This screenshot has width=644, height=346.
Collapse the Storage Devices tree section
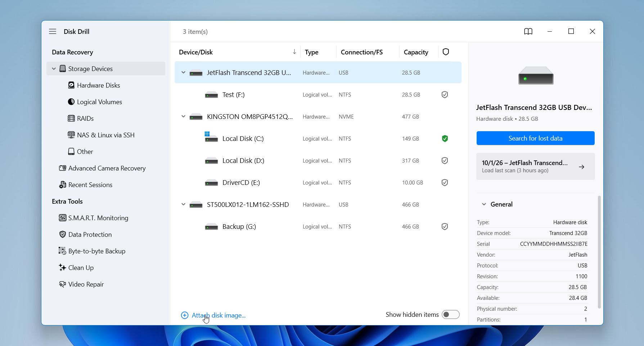[54, 68]
